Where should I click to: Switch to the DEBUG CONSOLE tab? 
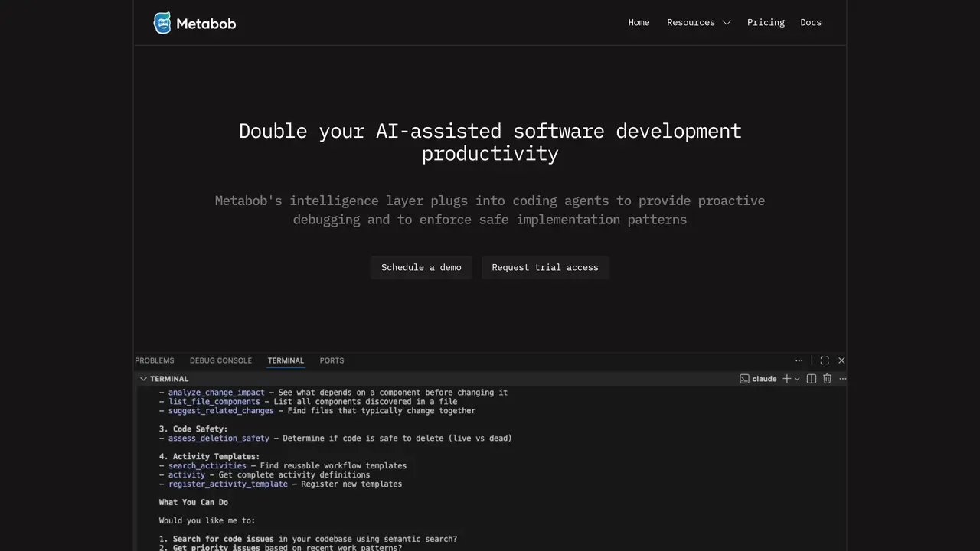(x=220, y=360)
